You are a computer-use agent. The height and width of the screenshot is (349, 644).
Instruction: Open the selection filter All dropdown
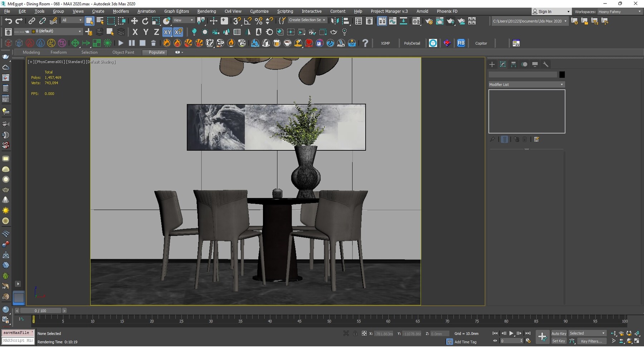point(72,20)
